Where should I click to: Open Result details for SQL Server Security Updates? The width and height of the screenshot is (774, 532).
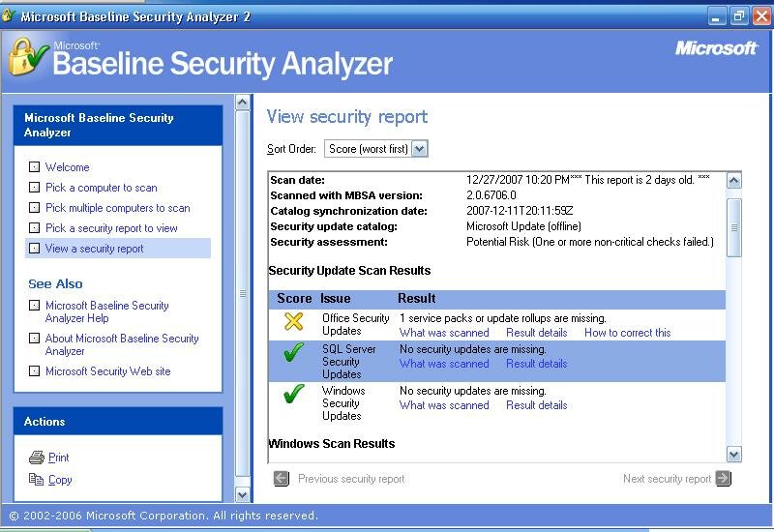pyautogui.click(x=537, y=364)
